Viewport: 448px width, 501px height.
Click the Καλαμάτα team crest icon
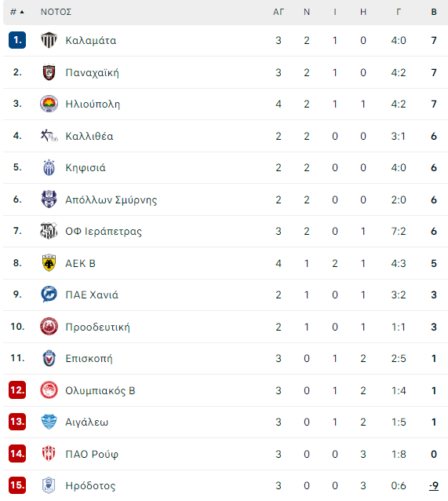coord(49,40)
